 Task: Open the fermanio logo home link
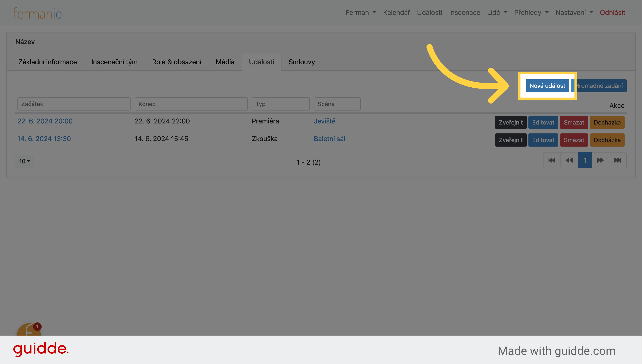coord(38,13)
